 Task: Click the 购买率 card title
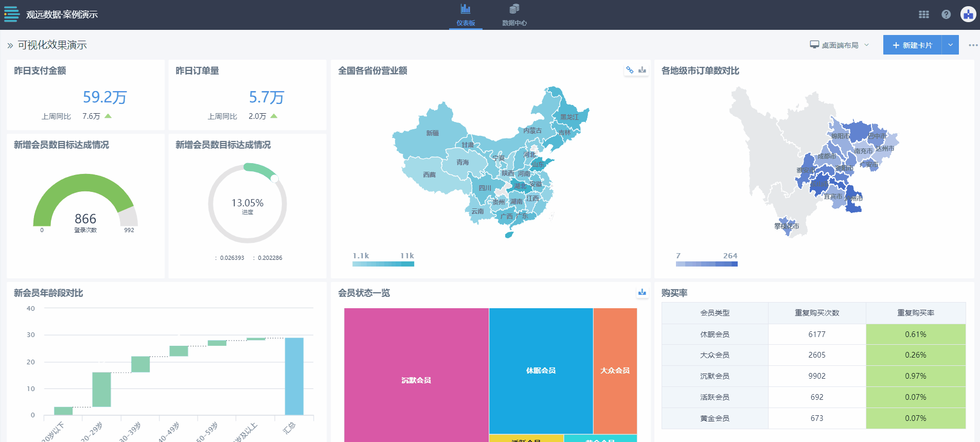click(674, 293)
